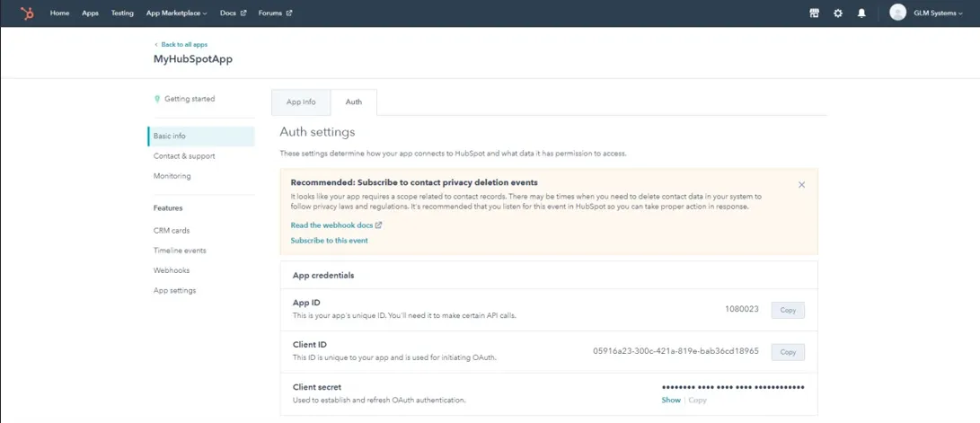Open the marketplace storefront icon
This screenshot has height=423, width=980.
coord(815,13)
